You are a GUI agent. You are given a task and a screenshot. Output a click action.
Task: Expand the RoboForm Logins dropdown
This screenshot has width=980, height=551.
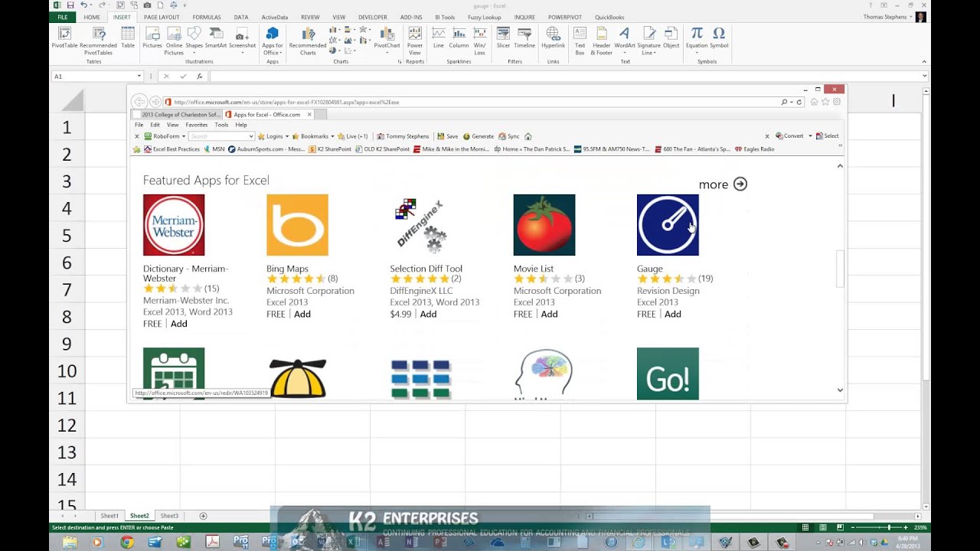point(286,136)
